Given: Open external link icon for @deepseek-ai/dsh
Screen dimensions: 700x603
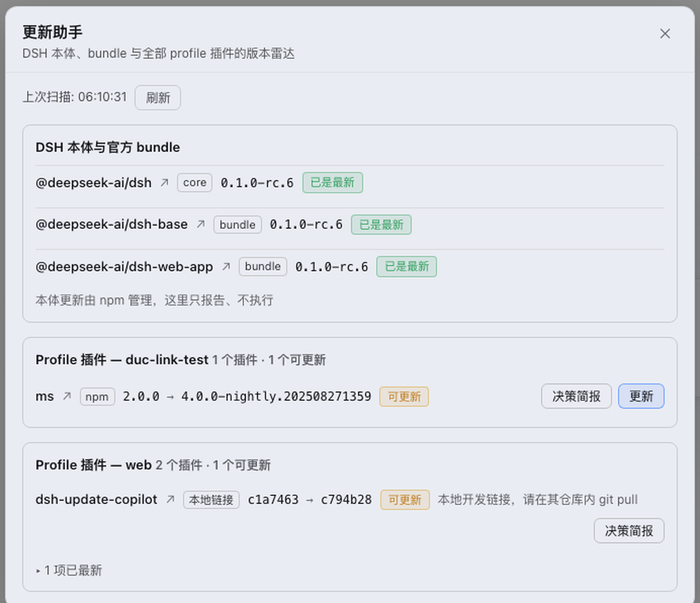Looking at the screenshot, I should pyautogui.click(x=164, y=183).
